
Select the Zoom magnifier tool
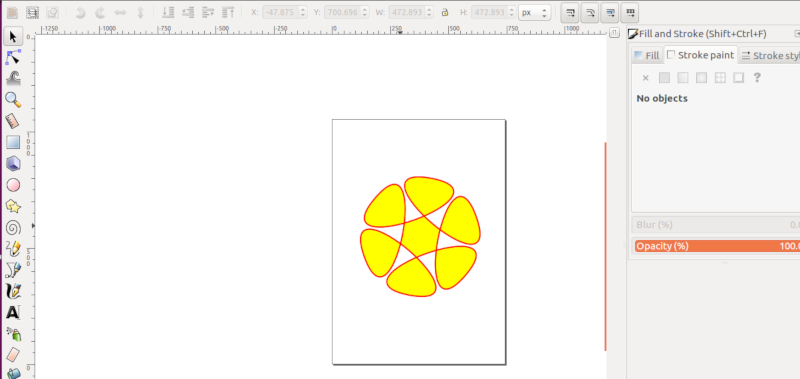pyautogui.click(x=13, y=99)
